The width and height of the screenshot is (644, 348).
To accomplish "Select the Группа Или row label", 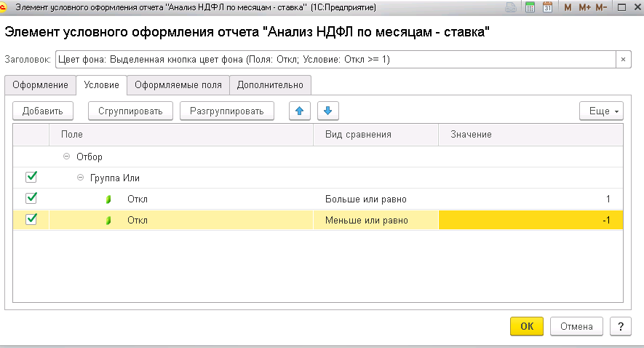I will [x=114, y=178].
